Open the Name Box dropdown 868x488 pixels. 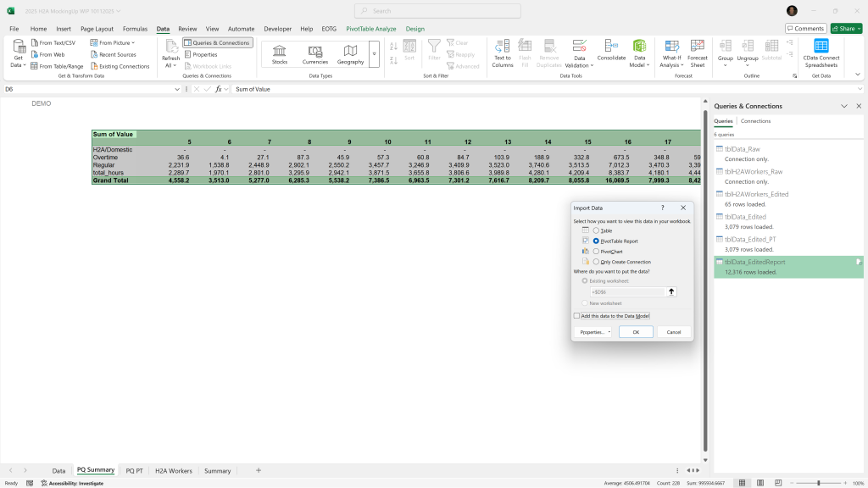click(x=177, y=89)
